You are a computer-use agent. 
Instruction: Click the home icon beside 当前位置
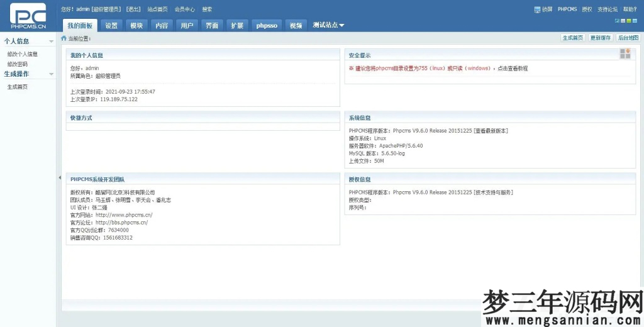(64, 38)
